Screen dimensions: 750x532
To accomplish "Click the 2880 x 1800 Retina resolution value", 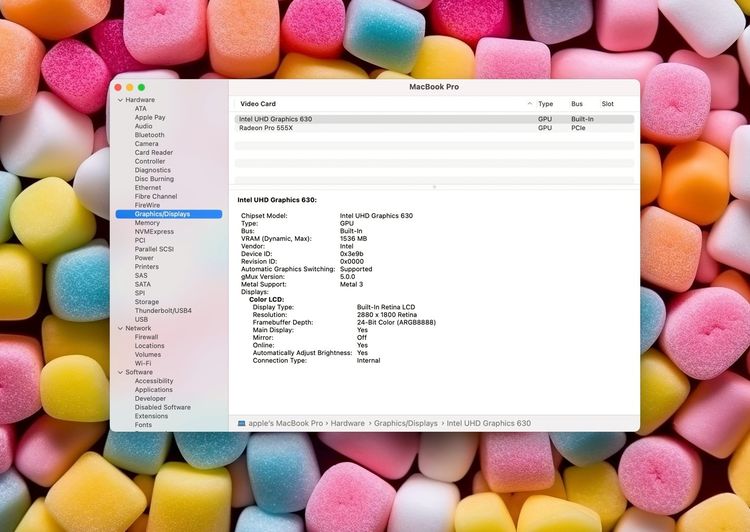I will (386, 315).
